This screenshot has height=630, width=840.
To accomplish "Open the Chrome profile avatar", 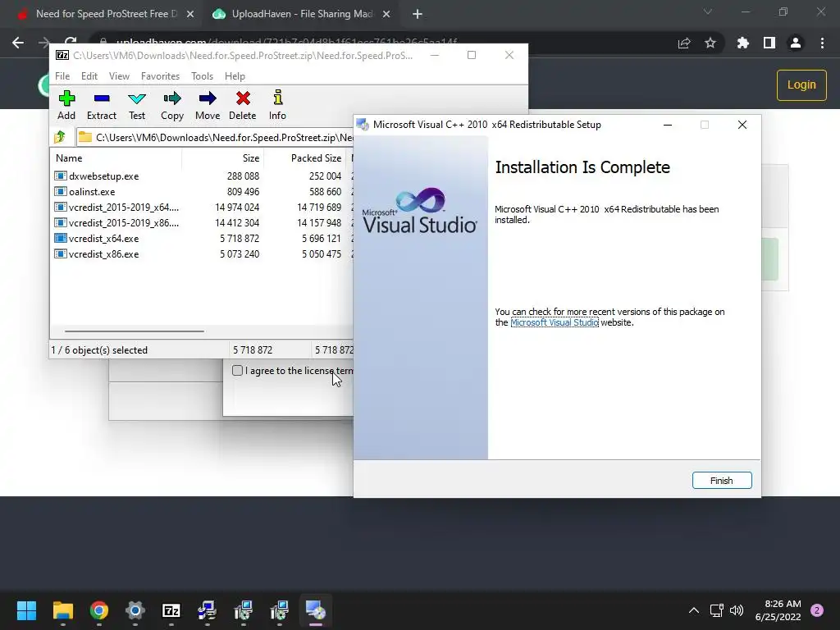I will click(796, 43).
